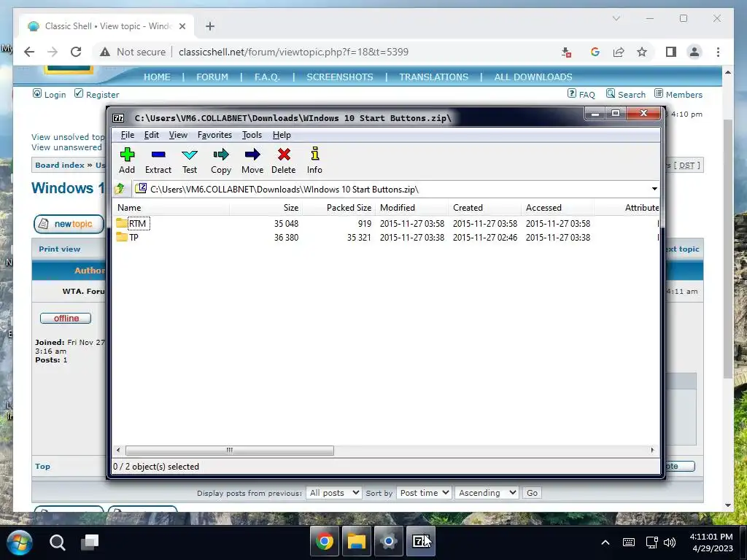
Task: Open the Ascending order dropdown
Action: pos(487,493)
